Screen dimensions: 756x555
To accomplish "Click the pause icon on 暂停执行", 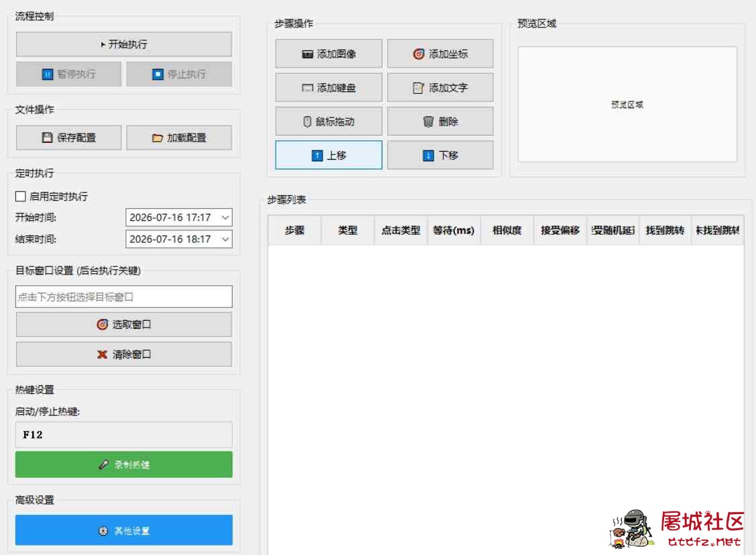I will pos(47,74).
